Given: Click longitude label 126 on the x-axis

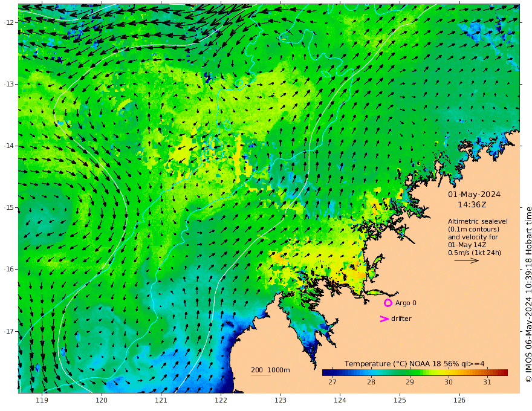Looking at the screenshot, I should click(459, 400).
